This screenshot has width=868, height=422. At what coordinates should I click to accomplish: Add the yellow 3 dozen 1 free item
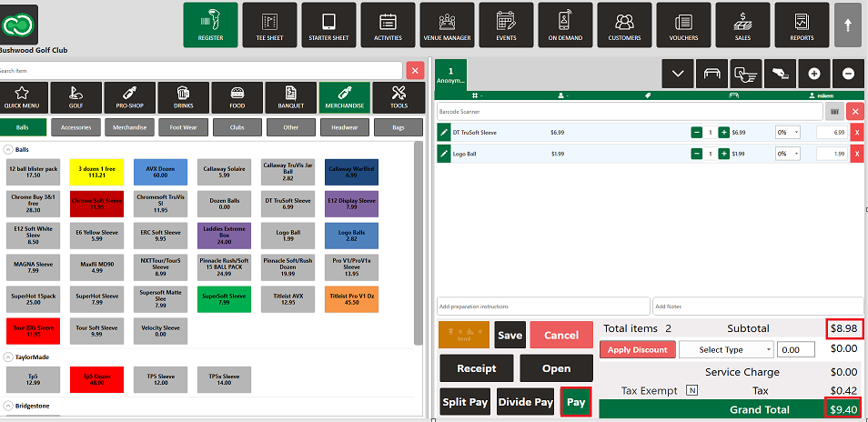(96, 173)
